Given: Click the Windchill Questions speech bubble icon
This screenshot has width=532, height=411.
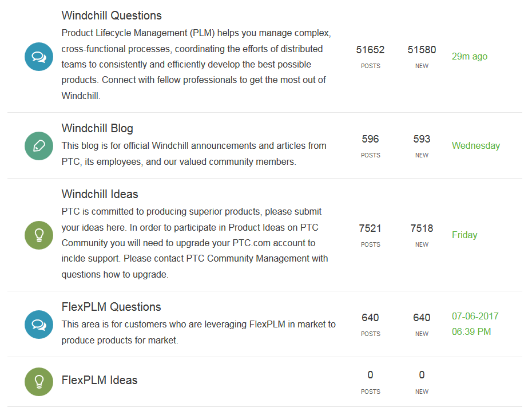Looking at the screenshot, I should pyautogui.click(x=39, y=56).
